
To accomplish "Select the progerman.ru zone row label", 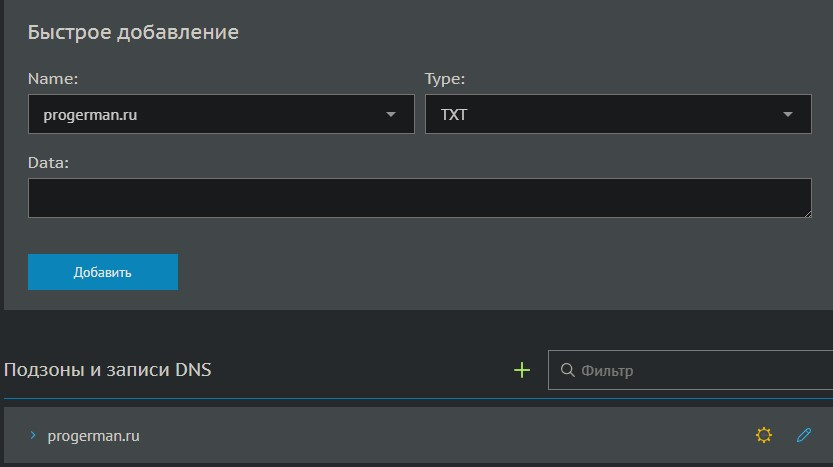I will [x=93, y=436].
